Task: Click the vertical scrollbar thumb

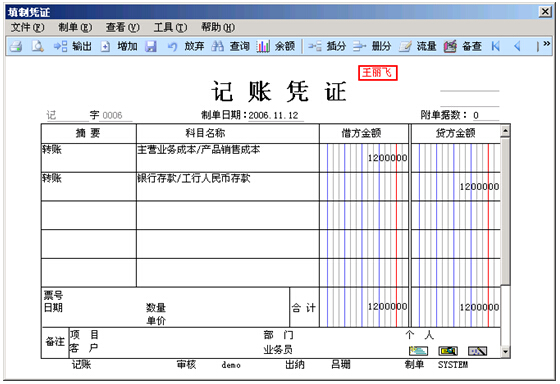Action: (505, 211)
